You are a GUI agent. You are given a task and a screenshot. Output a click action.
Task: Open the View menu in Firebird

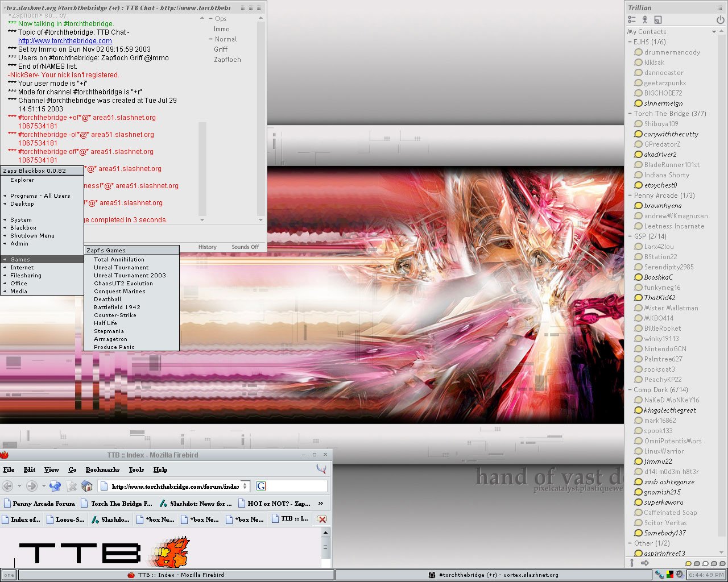(x=52, y=469)
